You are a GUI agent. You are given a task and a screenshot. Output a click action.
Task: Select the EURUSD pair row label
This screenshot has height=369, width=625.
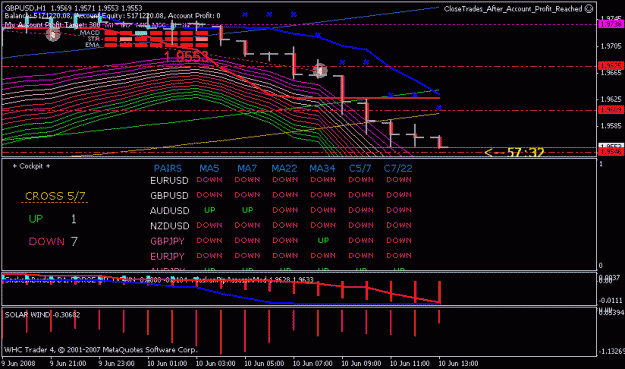pyautogui.click(x=169, y=181)
